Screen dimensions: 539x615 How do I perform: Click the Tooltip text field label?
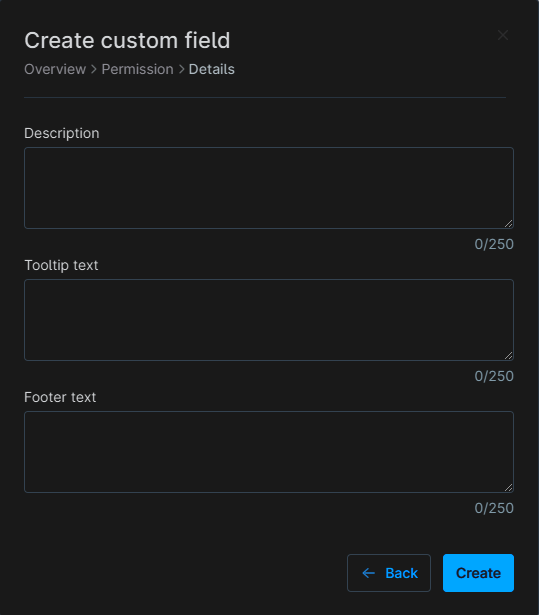pyautogui.click(x=61, y=265)
